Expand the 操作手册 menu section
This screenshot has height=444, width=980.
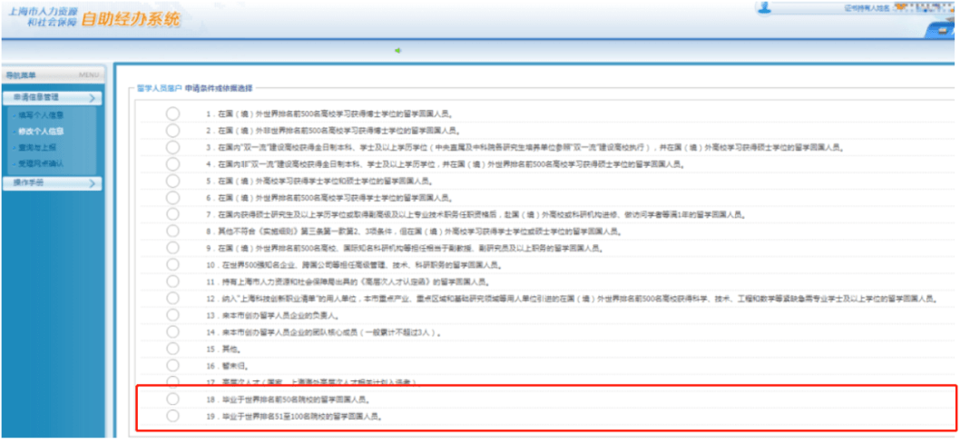pos(52,183)
